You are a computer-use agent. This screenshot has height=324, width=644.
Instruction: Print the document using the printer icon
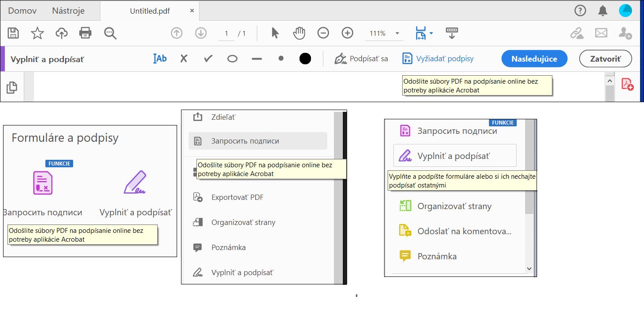[85, 33]
